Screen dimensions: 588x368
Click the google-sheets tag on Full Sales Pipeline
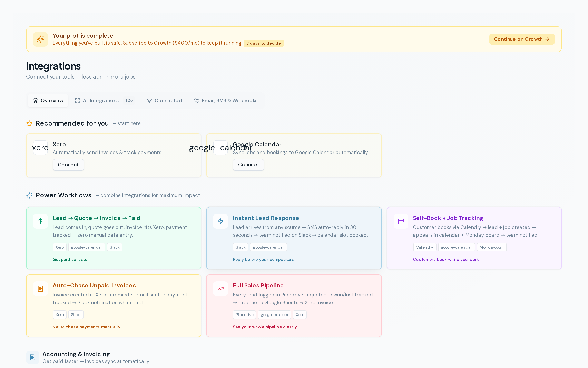pos(274,315)
